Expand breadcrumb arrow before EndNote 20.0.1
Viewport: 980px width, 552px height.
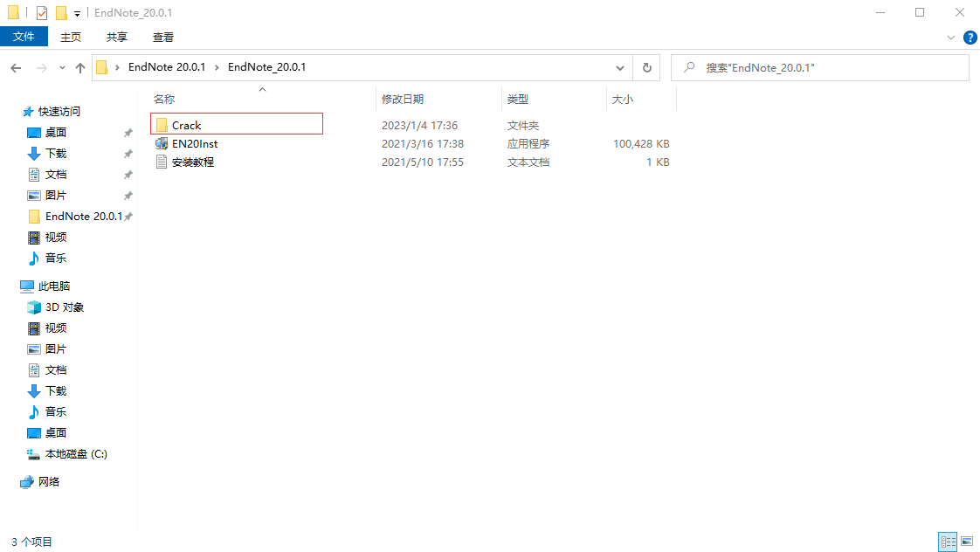pyautogui.click(x=117, y=67)
